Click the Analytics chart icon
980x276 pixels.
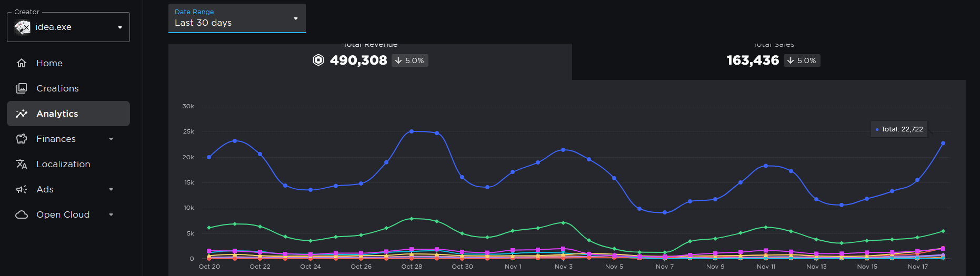22,114
